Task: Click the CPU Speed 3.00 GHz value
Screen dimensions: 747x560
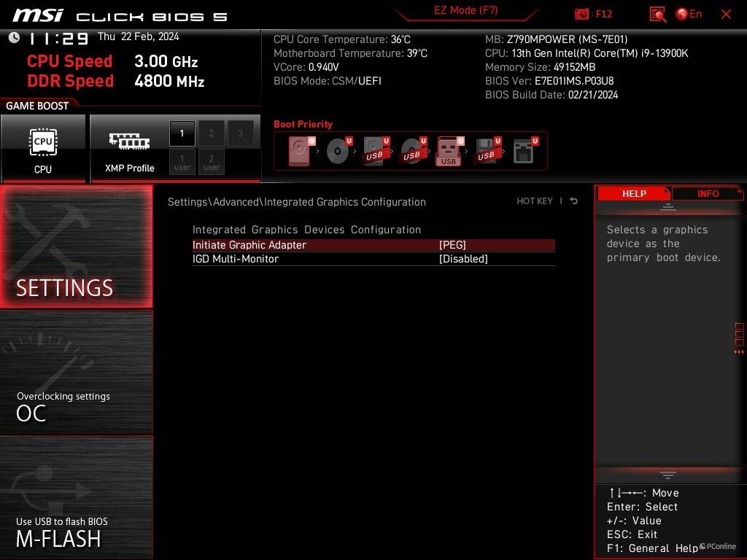Action: 166,61
